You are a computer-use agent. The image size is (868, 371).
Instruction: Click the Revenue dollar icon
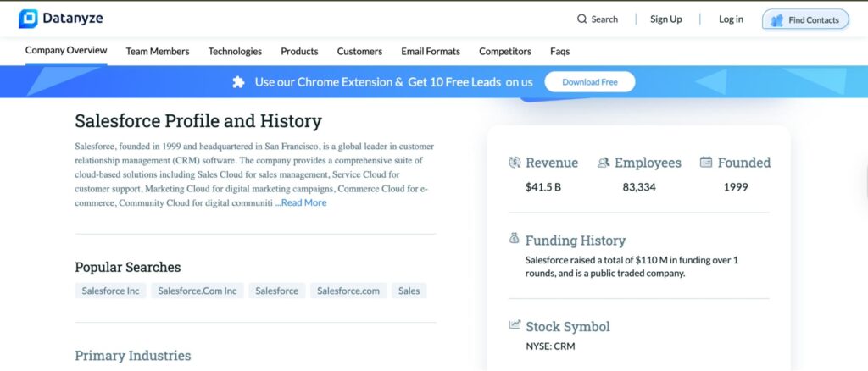click(x=515, y=163)
